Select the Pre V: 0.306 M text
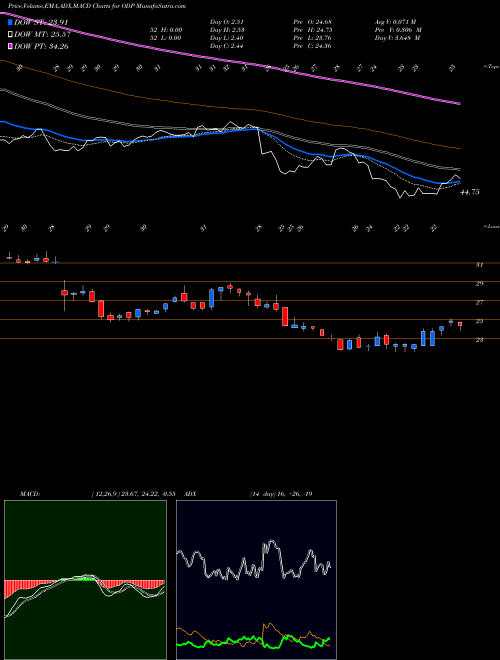Screen dimensions: 500x660 [399, 30]
